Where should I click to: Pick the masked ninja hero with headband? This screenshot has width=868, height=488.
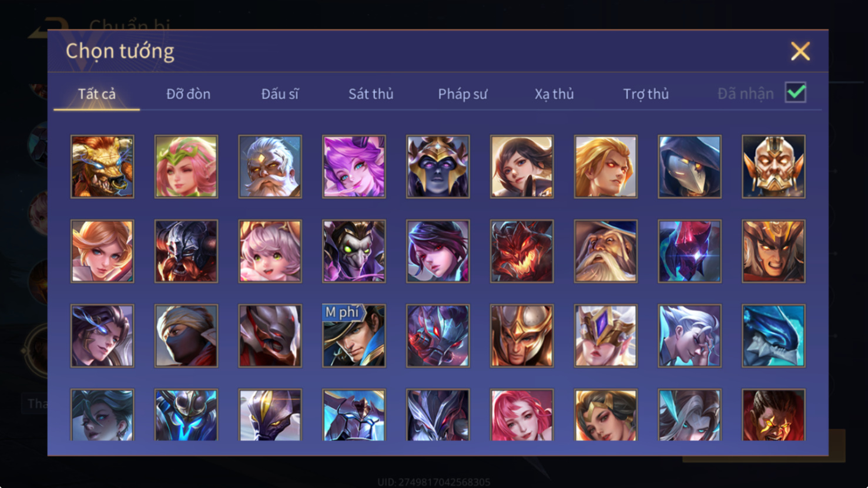point(186,336)
